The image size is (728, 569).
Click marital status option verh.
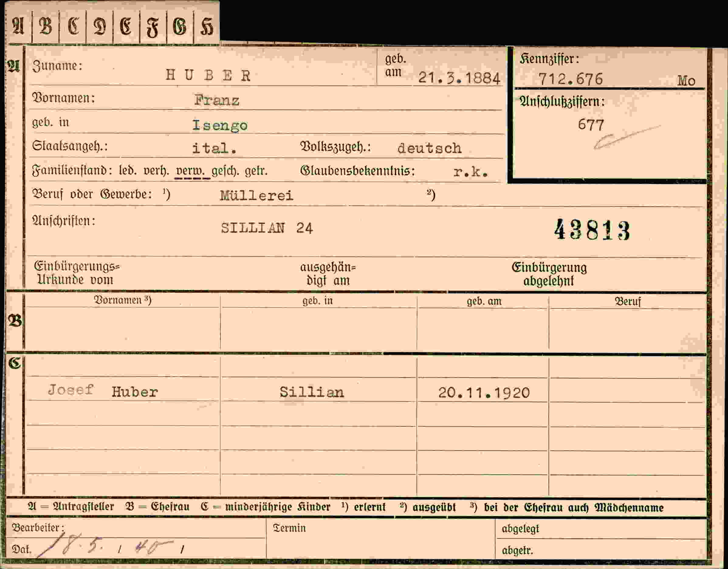point(156,171)
